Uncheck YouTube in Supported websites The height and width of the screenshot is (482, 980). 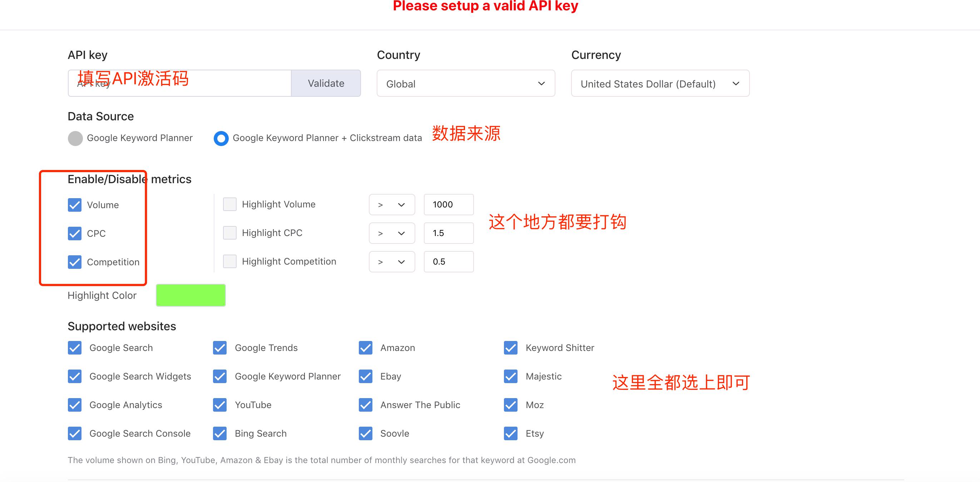coord(219,405)
